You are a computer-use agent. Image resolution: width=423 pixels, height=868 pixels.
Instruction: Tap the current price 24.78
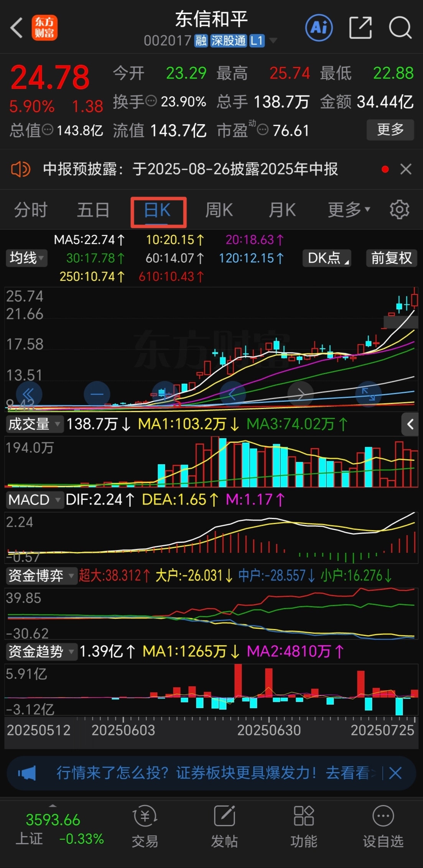click(x=50, y=77)
